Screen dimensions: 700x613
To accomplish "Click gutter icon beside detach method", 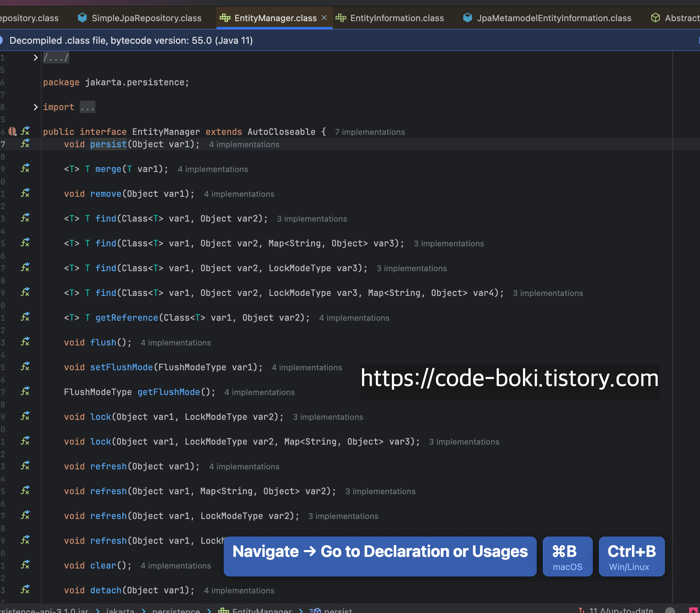I will coord(25,590).
